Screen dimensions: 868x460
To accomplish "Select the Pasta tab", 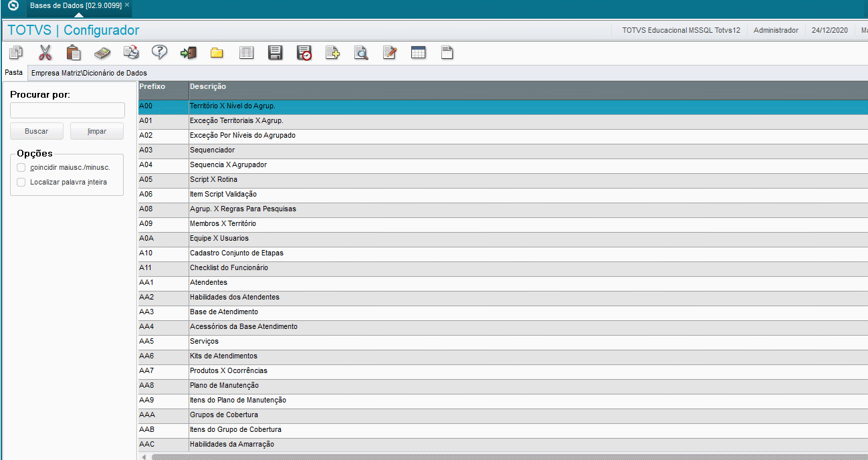I will 13,72.
